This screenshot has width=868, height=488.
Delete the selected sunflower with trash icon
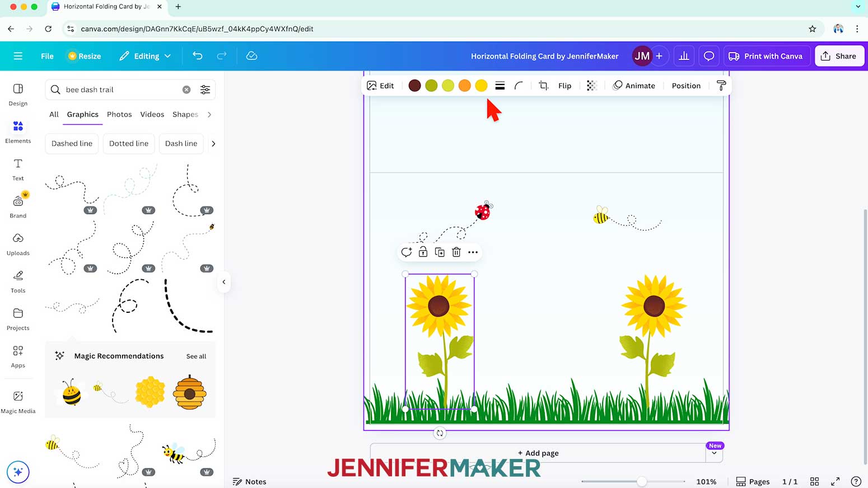coord(456,252)
